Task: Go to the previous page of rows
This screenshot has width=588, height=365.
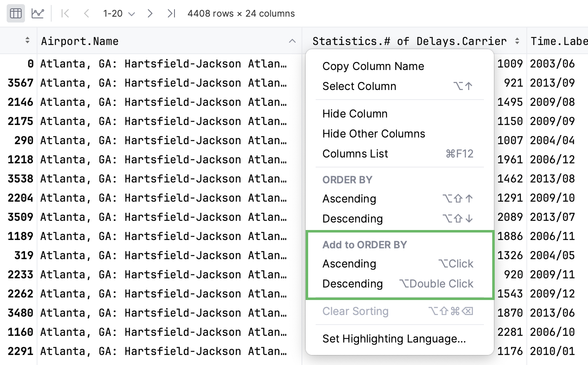Action: 86,13
